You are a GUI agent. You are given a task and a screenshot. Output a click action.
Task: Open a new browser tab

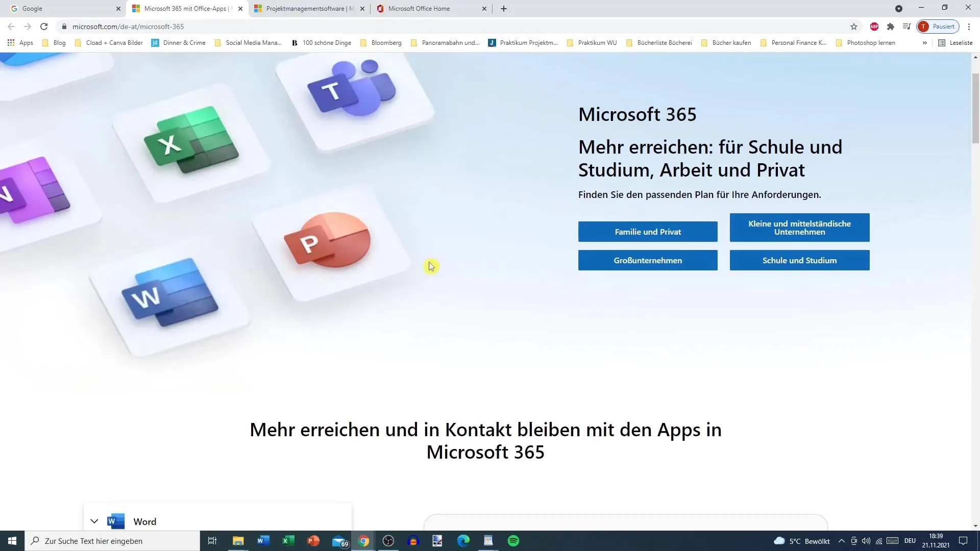click(x=504, y=9)
